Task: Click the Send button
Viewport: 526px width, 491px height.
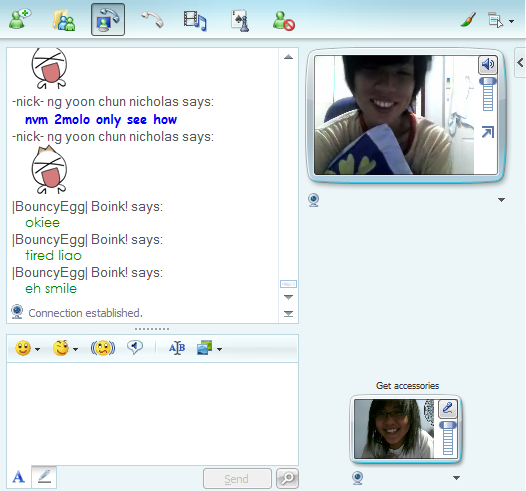Action: tap(237, 479)
